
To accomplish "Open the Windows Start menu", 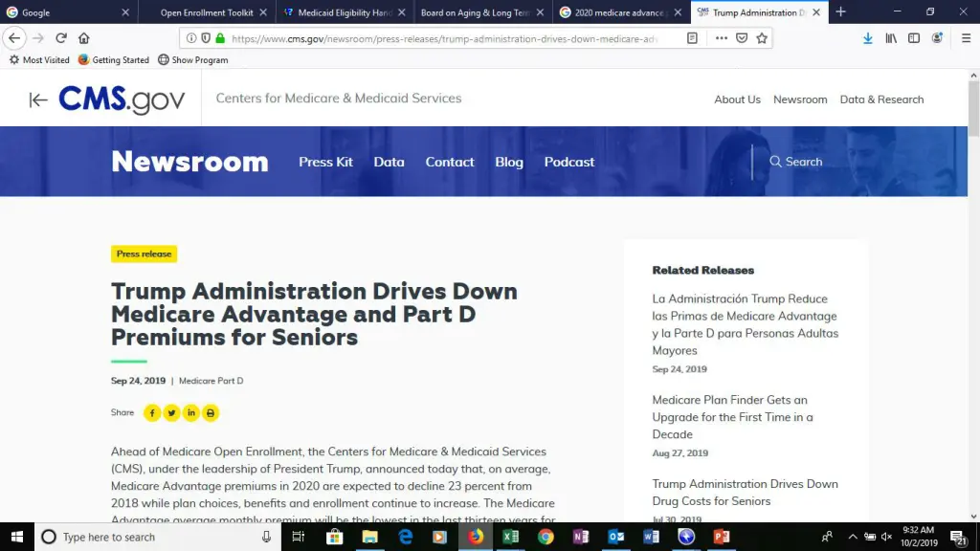I will click(17, 537).
